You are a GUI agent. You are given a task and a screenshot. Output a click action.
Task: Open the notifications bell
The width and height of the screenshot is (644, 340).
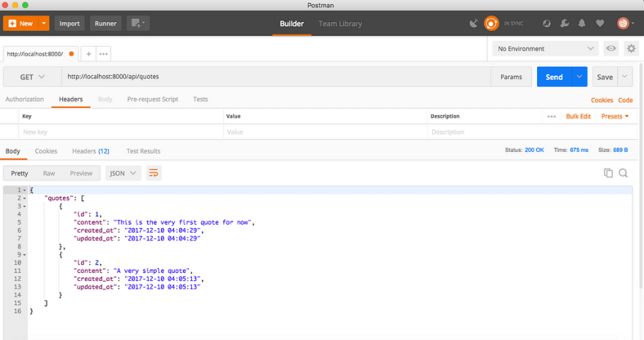[582, 23]
